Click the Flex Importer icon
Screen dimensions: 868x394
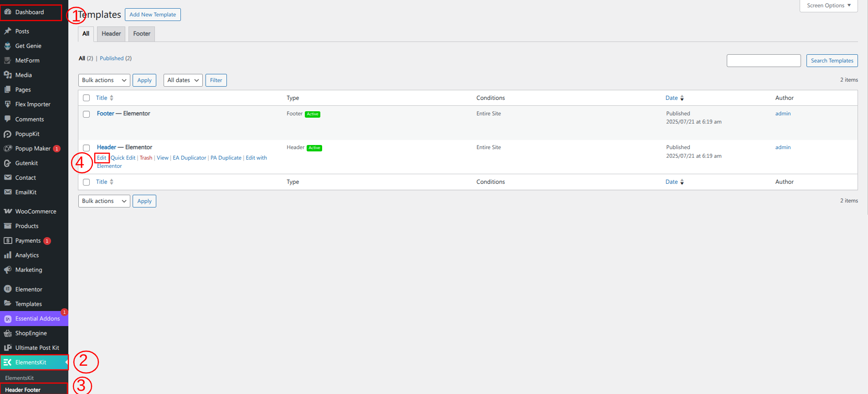pyautogui.click(x=8, y=104)
